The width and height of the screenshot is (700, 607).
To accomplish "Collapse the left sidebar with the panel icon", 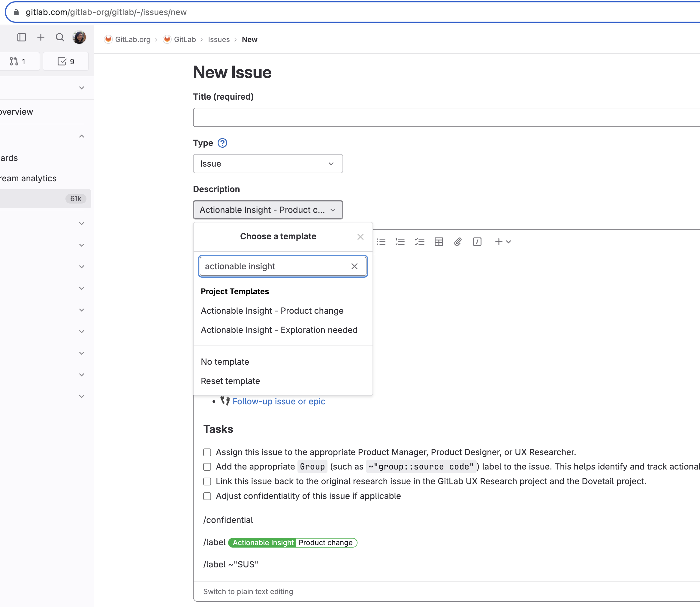I will click(22, 37).
